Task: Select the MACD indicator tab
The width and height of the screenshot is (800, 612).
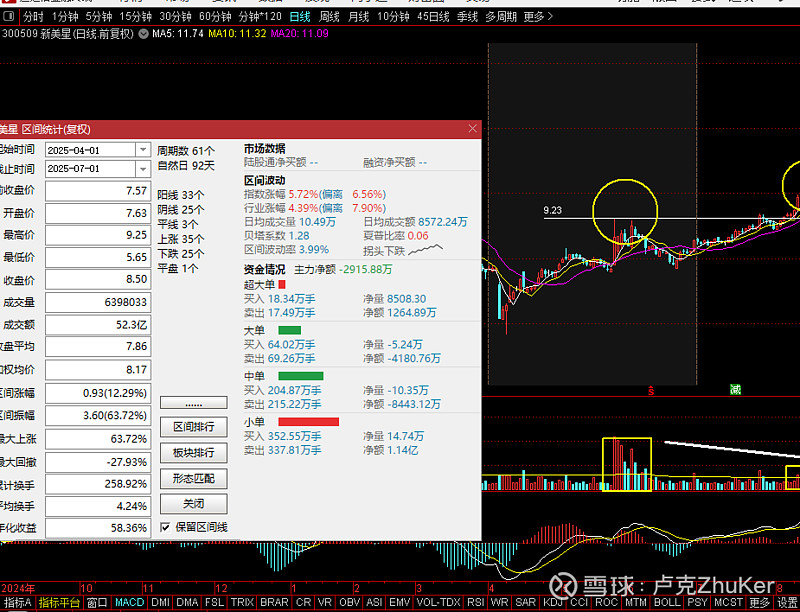Action: 130,603
